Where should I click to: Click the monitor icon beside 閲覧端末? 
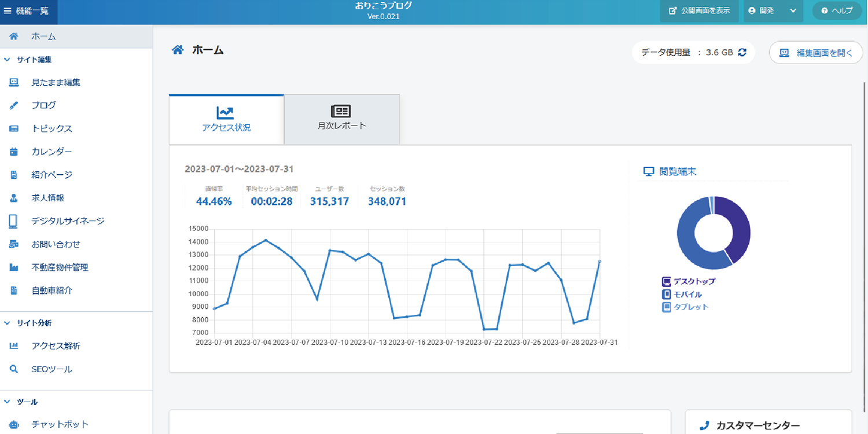click(649, 172)
